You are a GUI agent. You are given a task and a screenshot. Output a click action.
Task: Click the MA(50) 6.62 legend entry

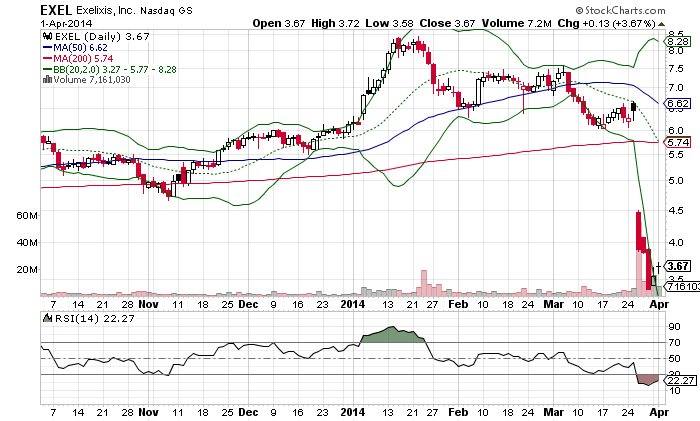pos(80,47)
